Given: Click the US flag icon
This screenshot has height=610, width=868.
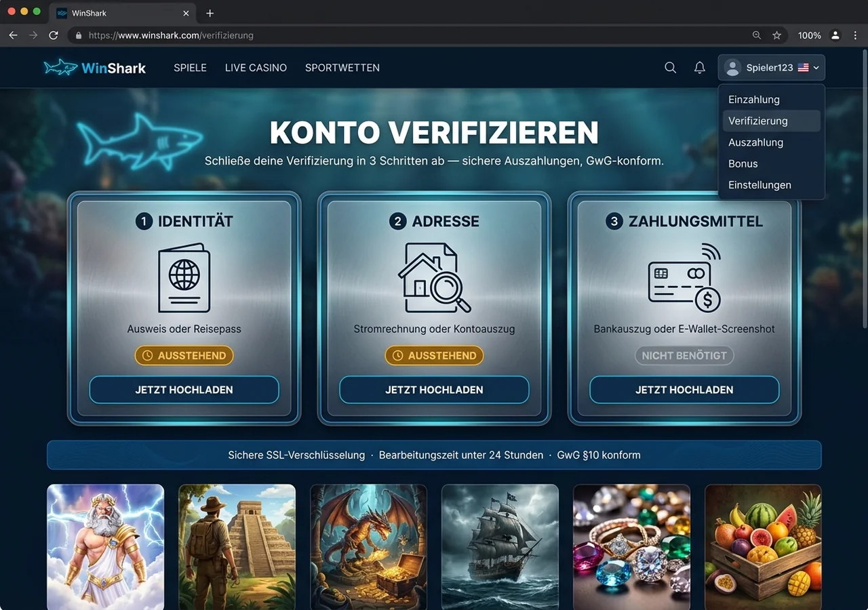Looking at the screenshot, I should (804, 68).
